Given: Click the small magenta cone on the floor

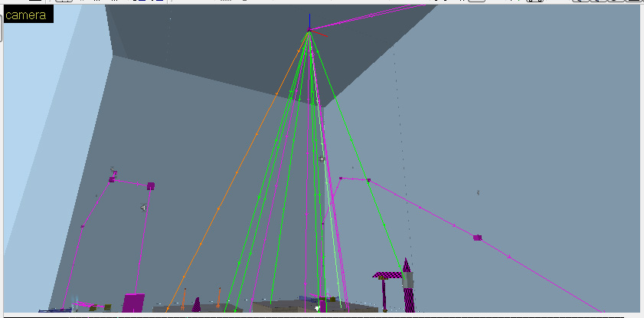Looking at the screenshot, I should pos(196,304).
